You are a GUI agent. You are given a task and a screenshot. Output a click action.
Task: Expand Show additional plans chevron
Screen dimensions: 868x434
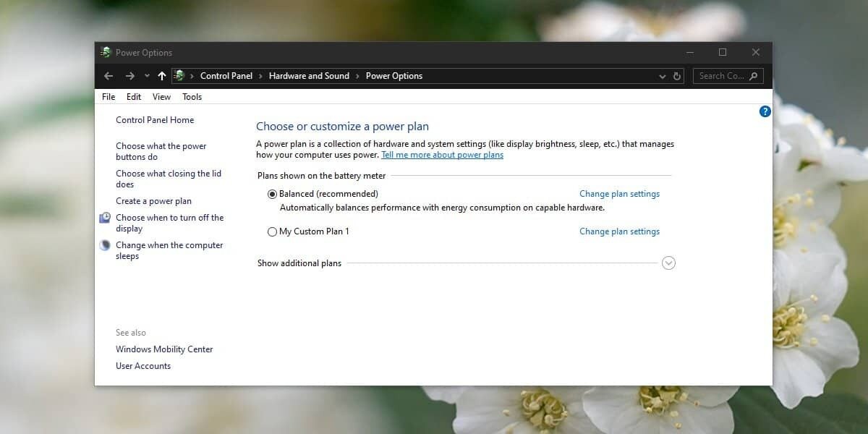click(668, 263)
